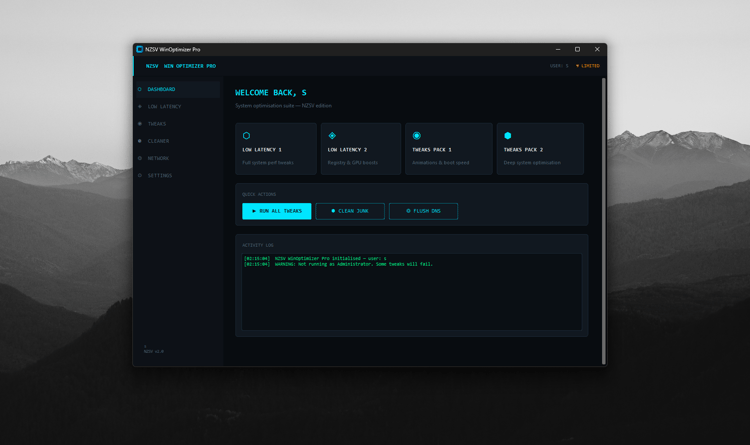This screenshot has width=750, height=445.
Task: Click the play icon in Run All Tweaks
Action: tap(254, 211)
